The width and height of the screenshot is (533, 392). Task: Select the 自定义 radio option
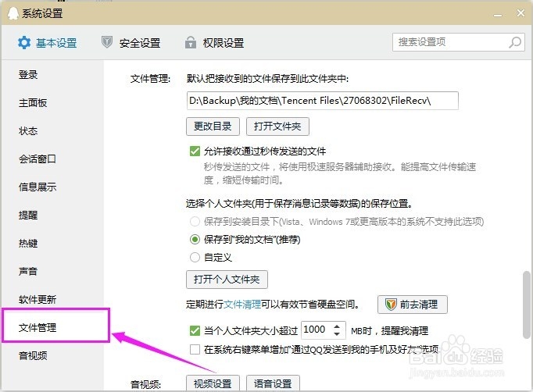tap(195, 257)
